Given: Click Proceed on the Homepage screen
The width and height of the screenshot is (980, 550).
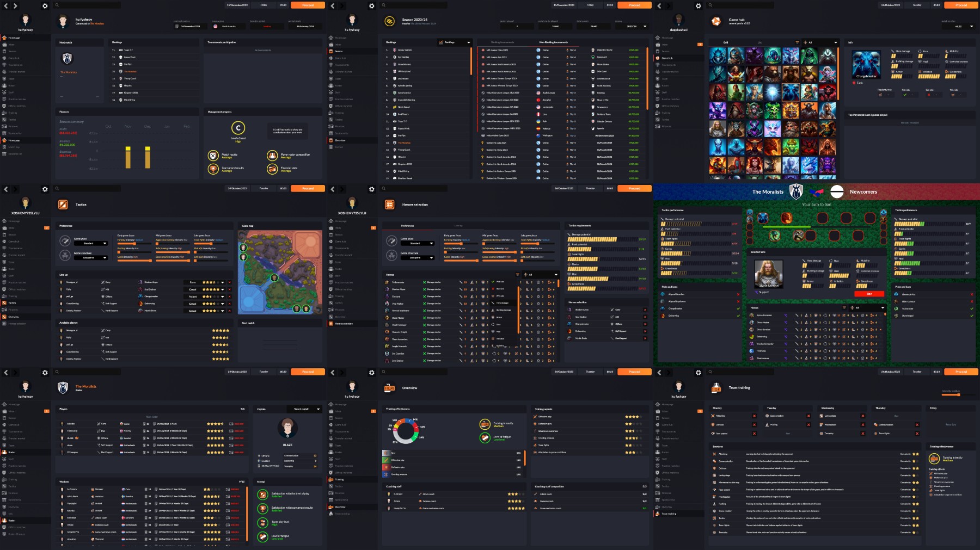Looking at the screenshot, I should (x=308, y=5).
